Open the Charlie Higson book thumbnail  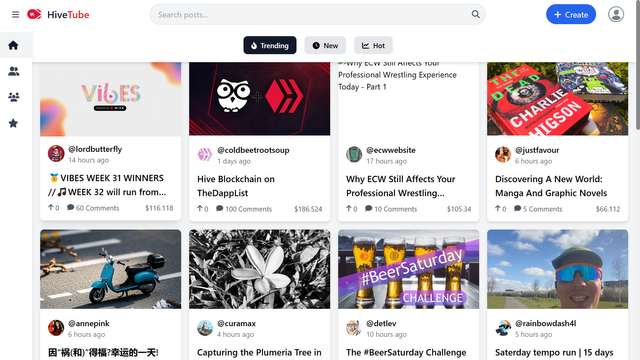pyautogui.click(x=558, y=99)
